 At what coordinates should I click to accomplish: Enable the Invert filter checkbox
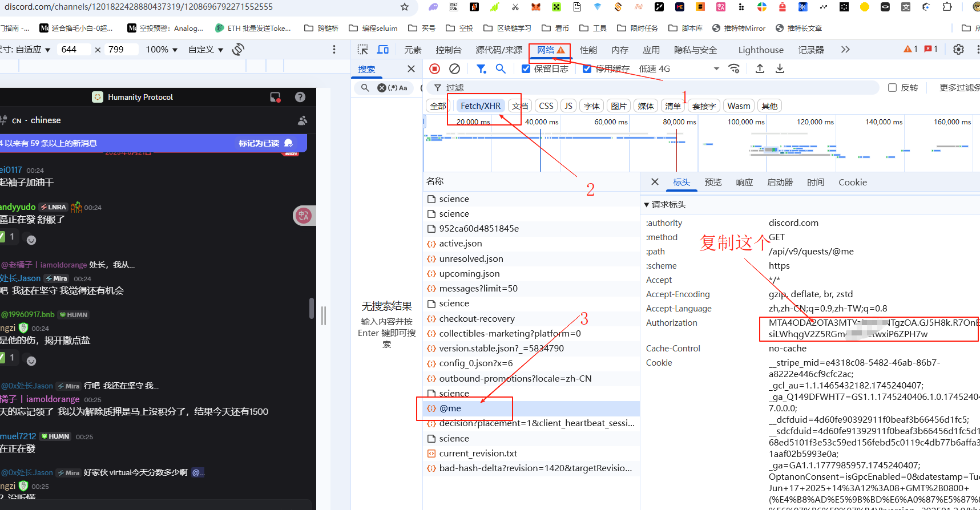pyautogui.click(x=893, y=88)
